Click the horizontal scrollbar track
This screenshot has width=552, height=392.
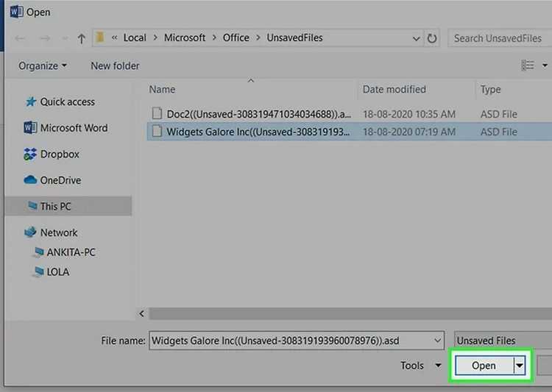350,313
